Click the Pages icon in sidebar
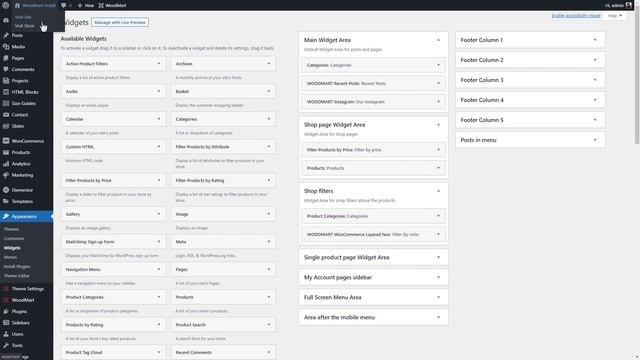640x360 pixels. pyautogui.click(x=6, y=58)
